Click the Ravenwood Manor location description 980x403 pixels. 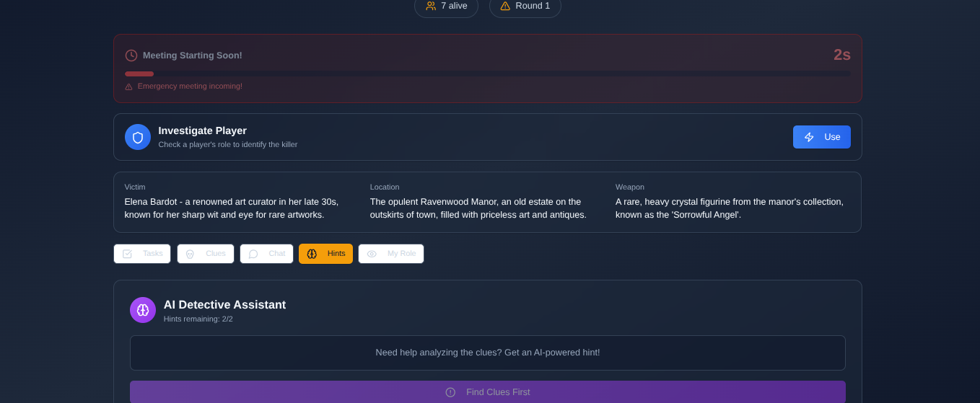[478, 208]
